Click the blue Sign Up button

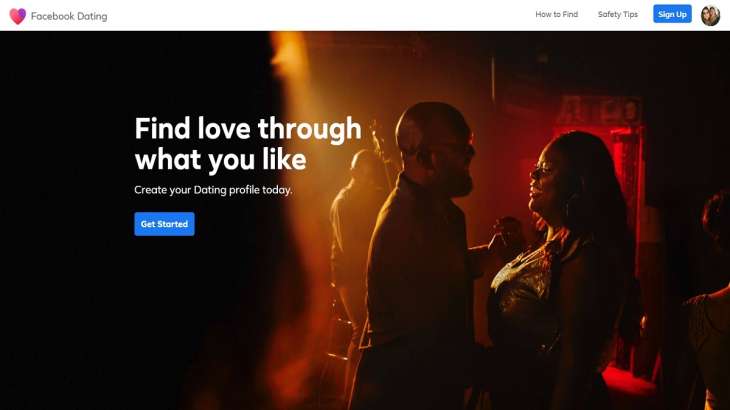tap(672, 14)
